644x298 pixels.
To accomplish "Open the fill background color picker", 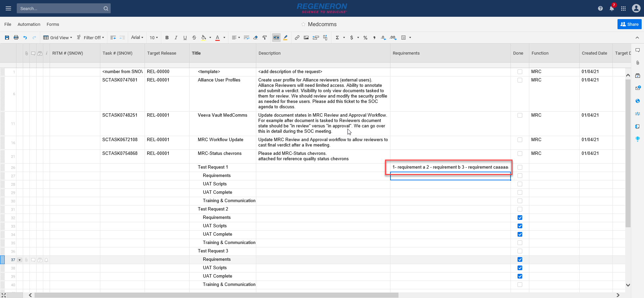I will (x=204, y=38).
